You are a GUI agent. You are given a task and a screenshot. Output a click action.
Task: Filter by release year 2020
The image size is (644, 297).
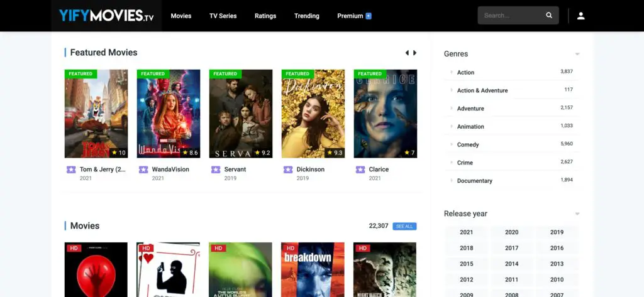coord(511,232)
